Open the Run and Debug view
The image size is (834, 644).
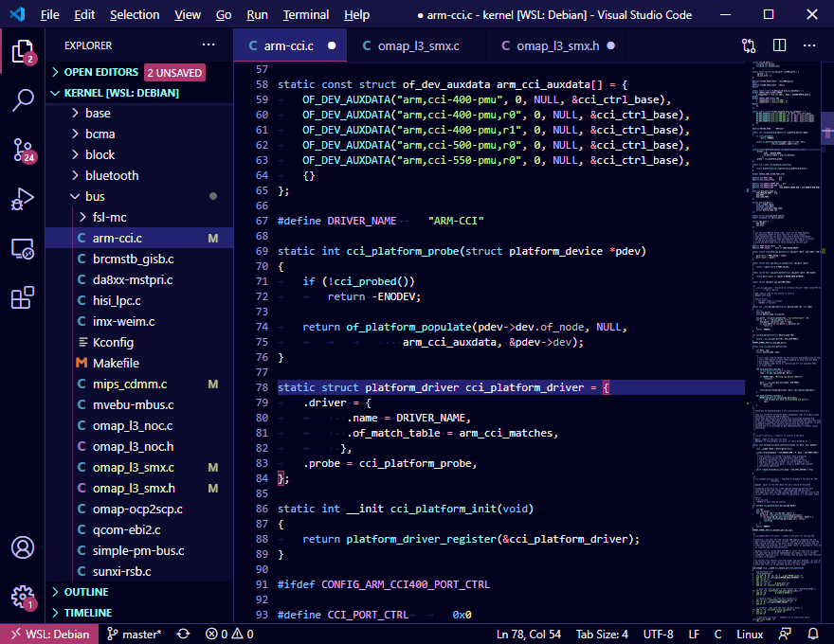pyautogui.click(x=23, y=199)
